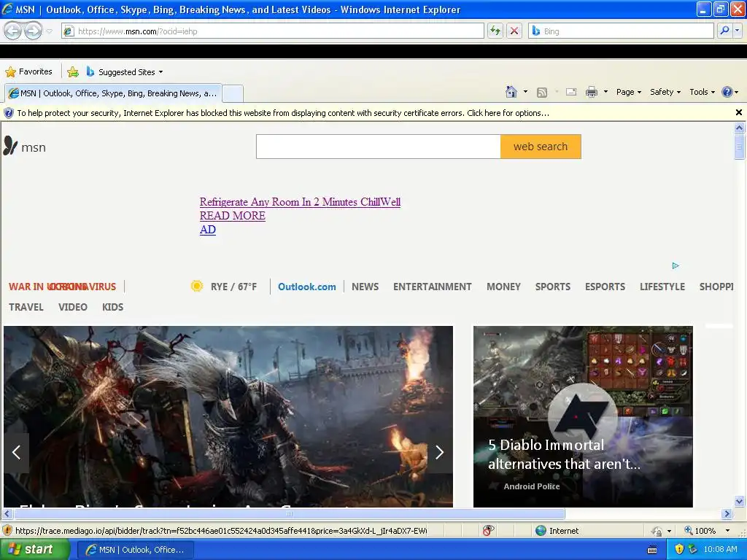Open search provider dropdown arrow

coord(738,31)
